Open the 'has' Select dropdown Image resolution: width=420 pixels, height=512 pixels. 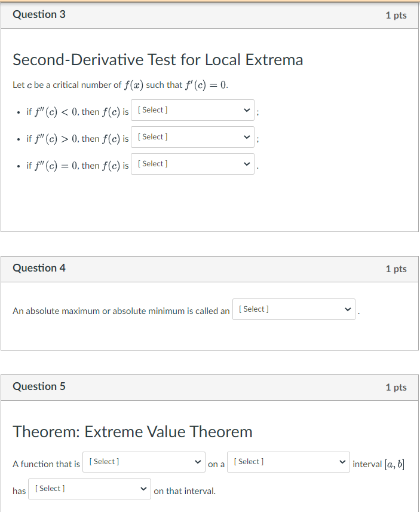tap(88, 488)
